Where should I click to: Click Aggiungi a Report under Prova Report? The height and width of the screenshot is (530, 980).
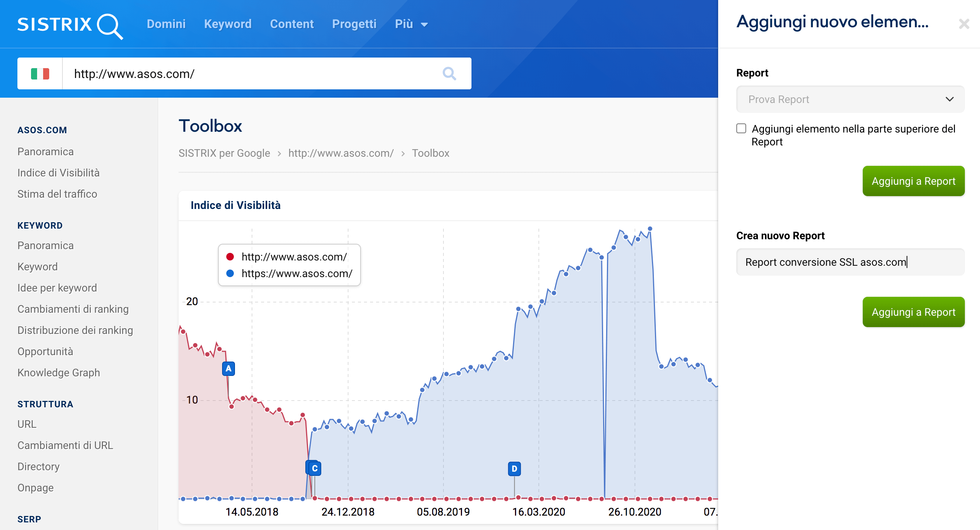913,181
